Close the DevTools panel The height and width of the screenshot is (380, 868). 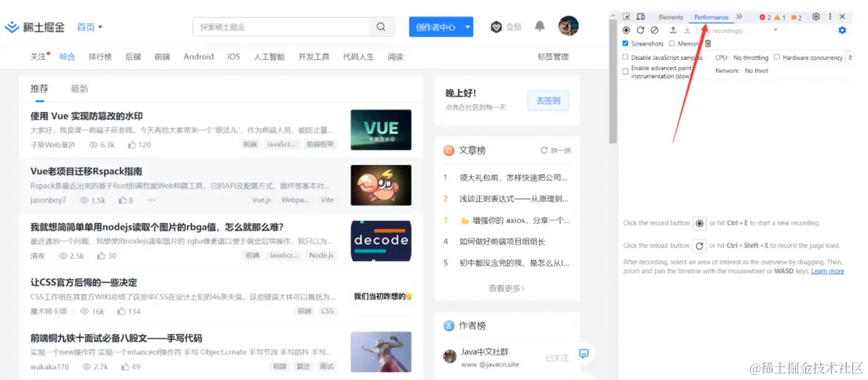(x=842, y=16)
